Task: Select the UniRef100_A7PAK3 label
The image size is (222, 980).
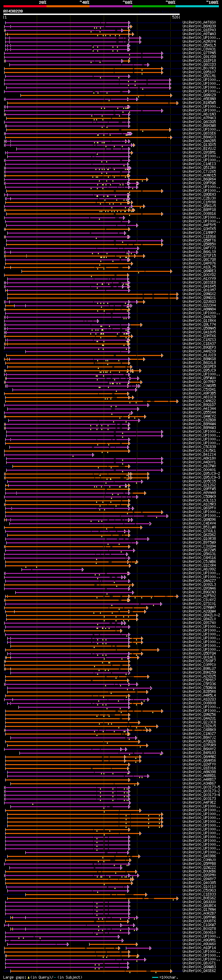Action: [199, 118]
